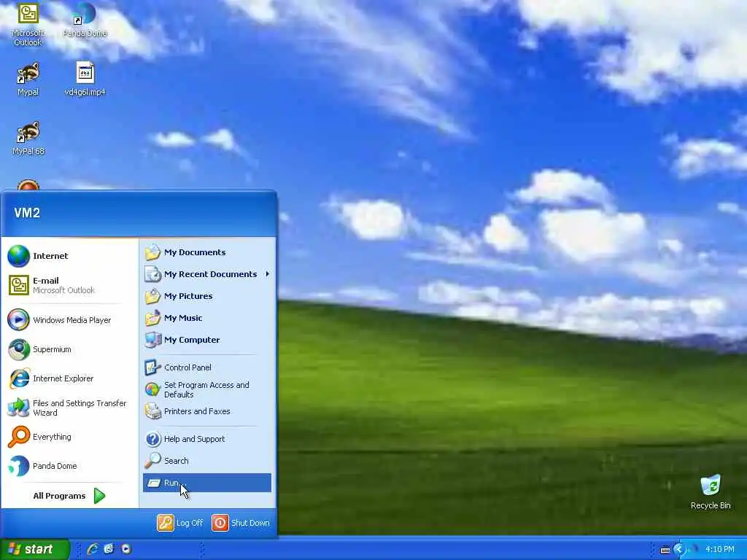Open My Documents folder
The image size is (747, 560).
pos(206,252)
